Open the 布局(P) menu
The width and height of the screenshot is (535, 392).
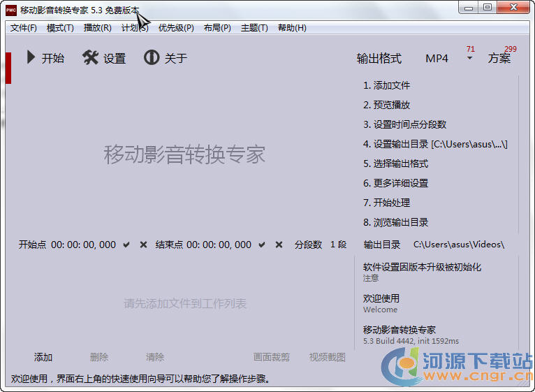tap(217, 28)
